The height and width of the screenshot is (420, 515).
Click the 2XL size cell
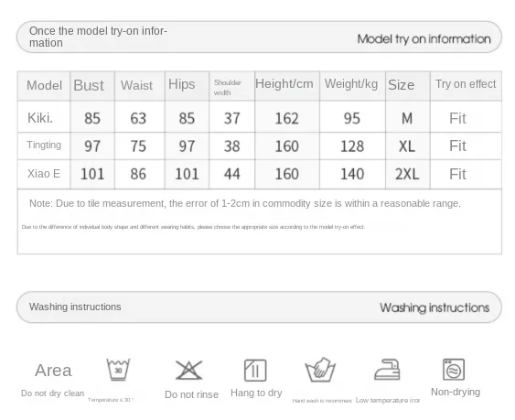[408, 174]
